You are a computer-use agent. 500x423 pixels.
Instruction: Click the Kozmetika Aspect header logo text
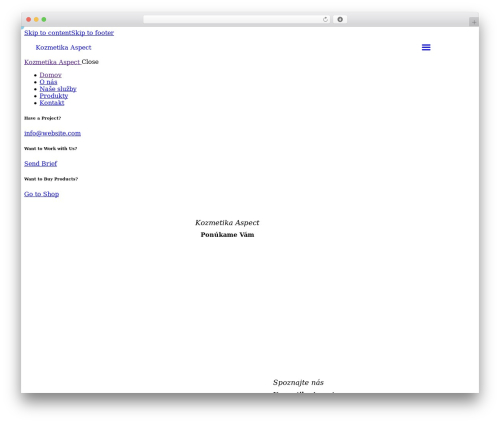tap(63, 47)
